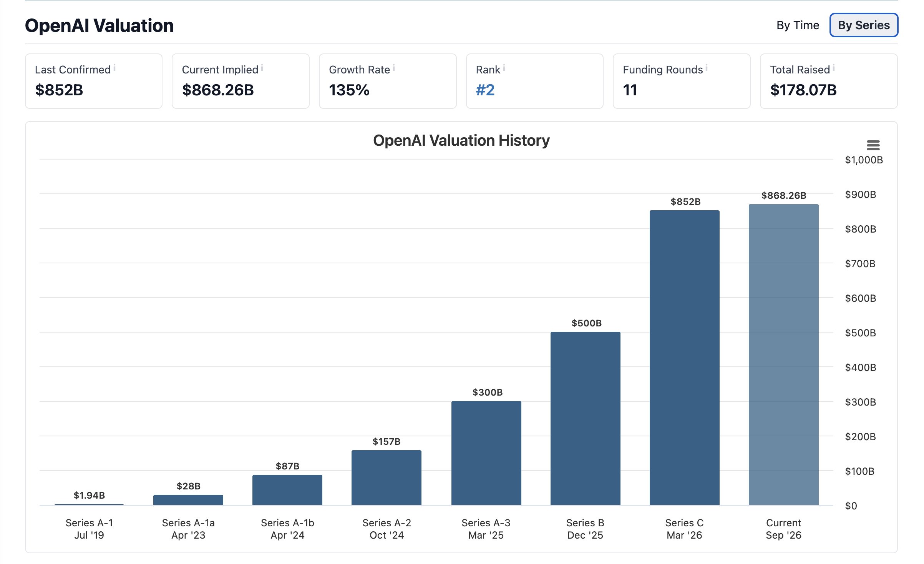The image size is (924, 564).
Task: Click the Series A-1 Jul '19 bar
Action: click(x=89, y=504)
